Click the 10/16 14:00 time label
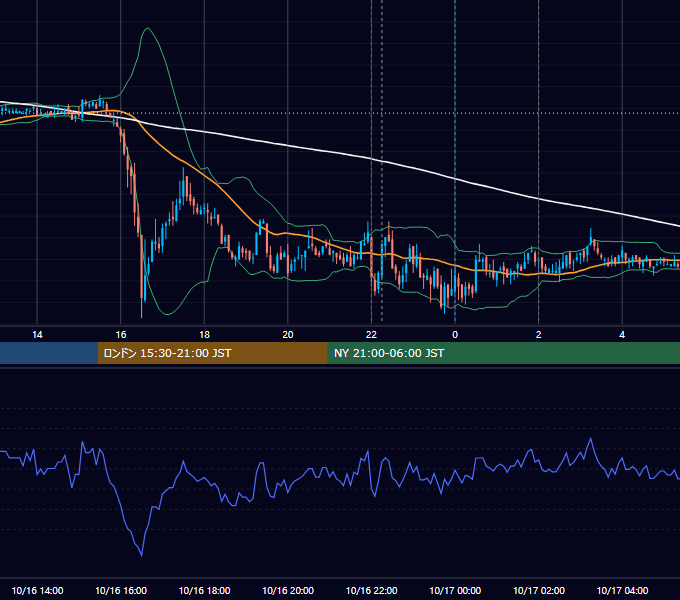This screenshot has width=680, height=600. click(37, 590)
